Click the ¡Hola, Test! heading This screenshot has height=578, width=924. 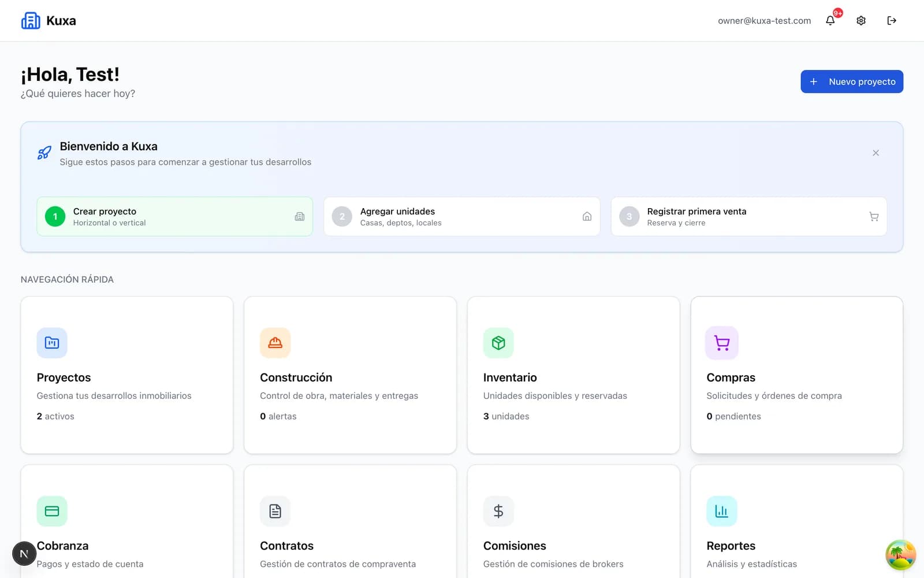tap(70, 75)
